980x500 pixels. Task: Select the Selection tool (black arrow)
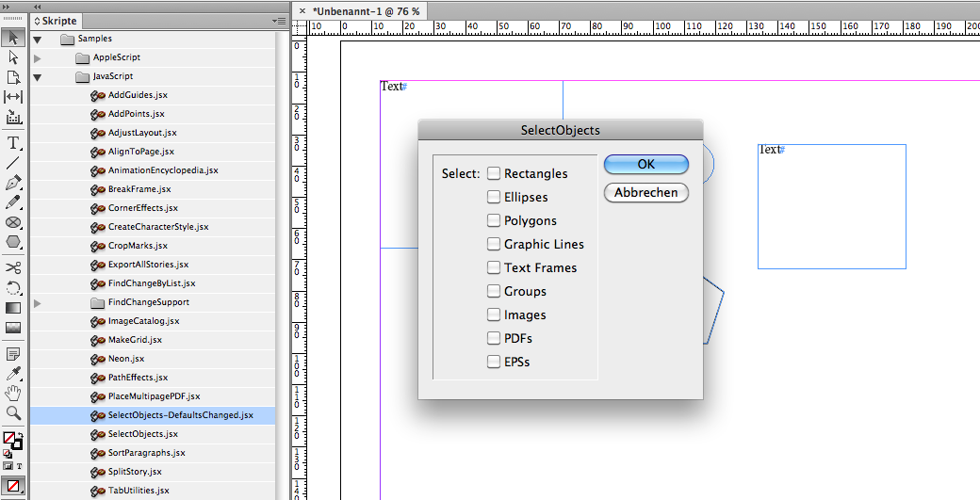(13, 38)
